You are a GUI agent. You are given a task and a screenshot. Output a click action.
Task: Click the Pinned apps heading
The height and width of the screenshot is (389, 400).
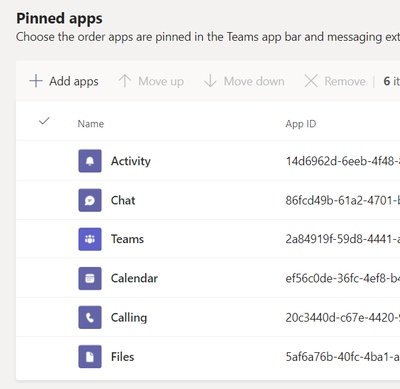pyautogui.click(x=59, y=19)
